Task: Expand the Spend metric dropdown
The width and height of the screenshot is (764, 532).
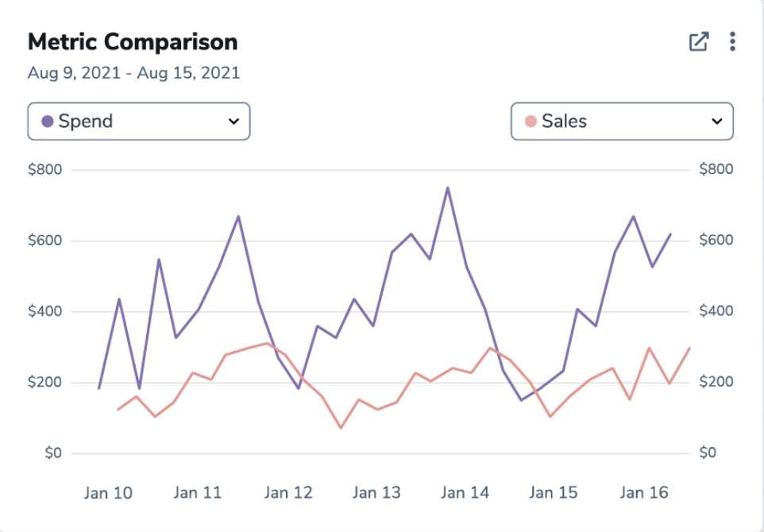Action: [x=139, y=121]
